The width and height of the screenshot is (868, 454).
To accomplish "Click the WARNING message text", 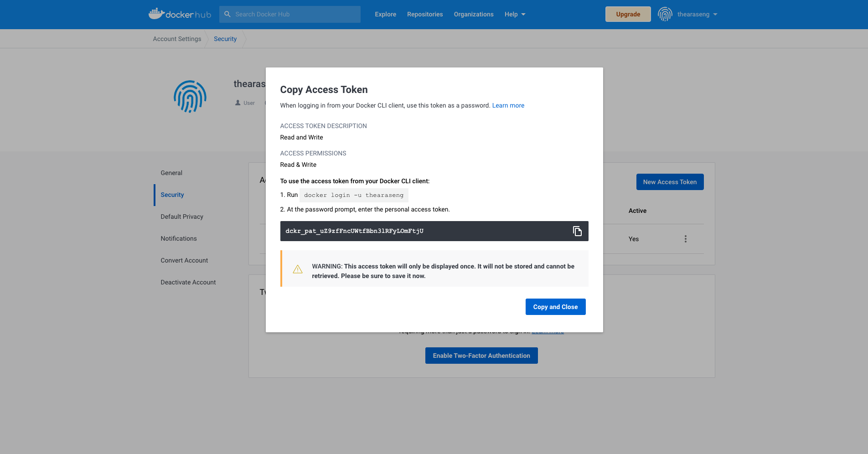I will coord(443,271).
